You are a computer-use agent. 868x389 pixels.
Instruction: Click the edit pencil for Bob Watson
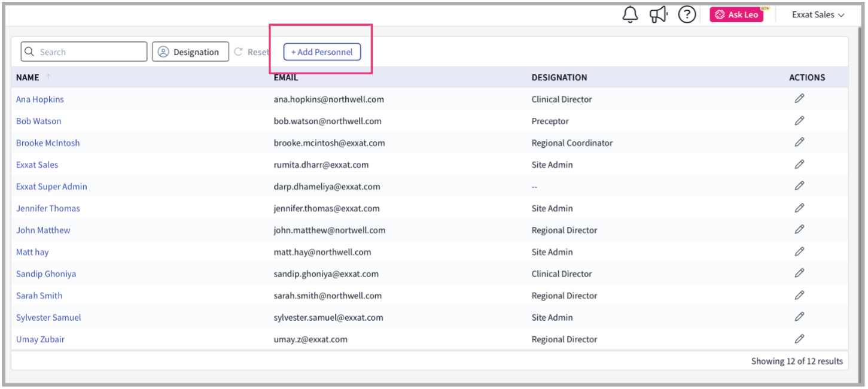pos(799,120)
